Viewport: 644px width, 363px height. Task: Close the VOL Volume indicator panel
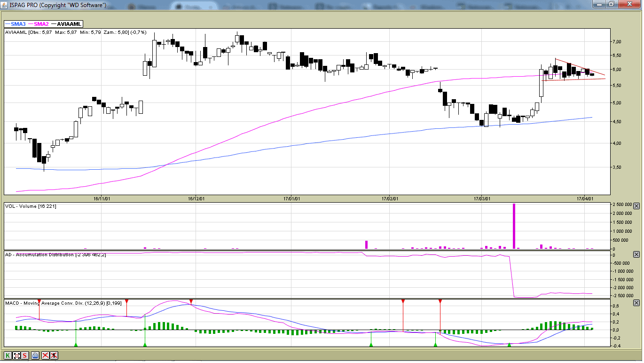(x=636, y=206)
